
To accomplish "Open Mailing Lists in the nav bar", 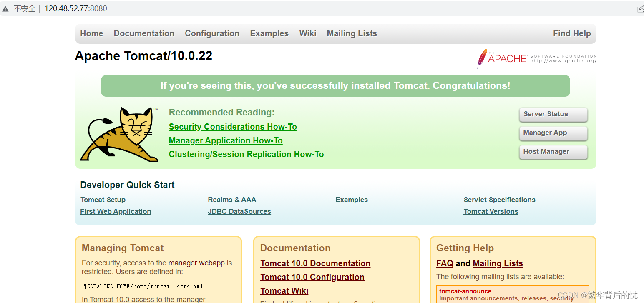I will pos(352,33).
